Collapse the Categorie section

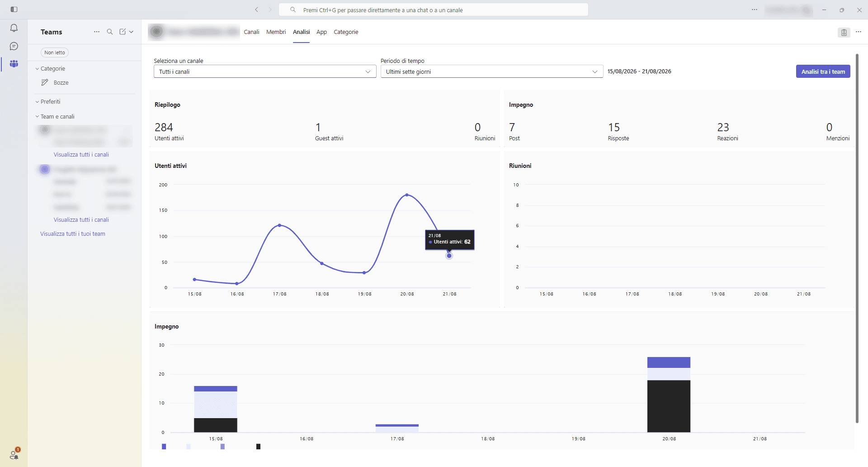(x=50, y=68)
